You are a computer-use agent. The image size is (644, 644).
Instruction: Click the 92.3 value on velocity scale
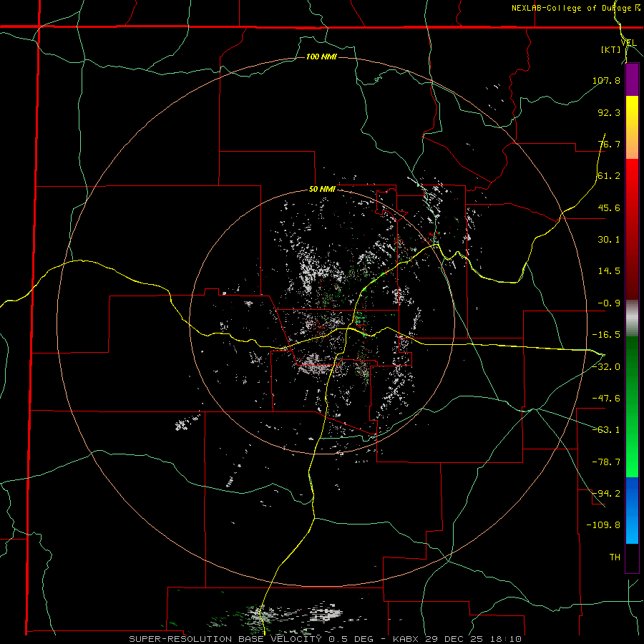coord(609,112)
